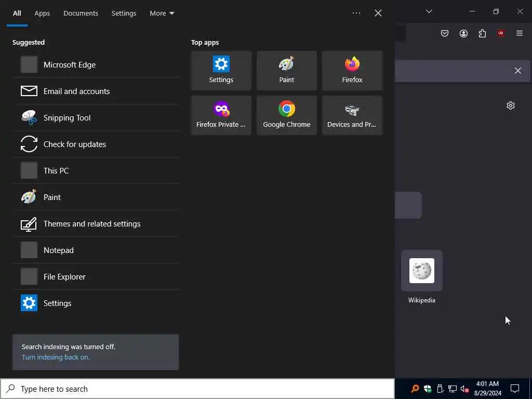532x399 pixels.
Task: Open network status tray icon
Action: (x=453, y=389)
